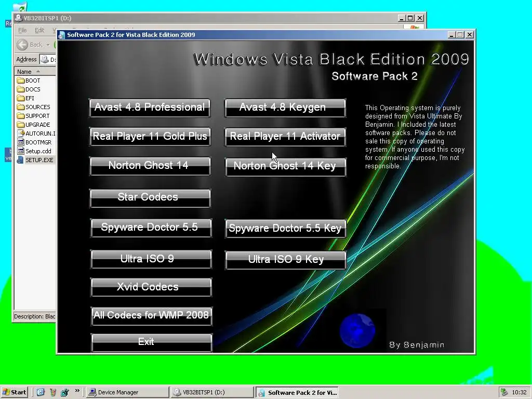
Task: Click Software Pack 2 taskbar button
Action: pos(297,393)
